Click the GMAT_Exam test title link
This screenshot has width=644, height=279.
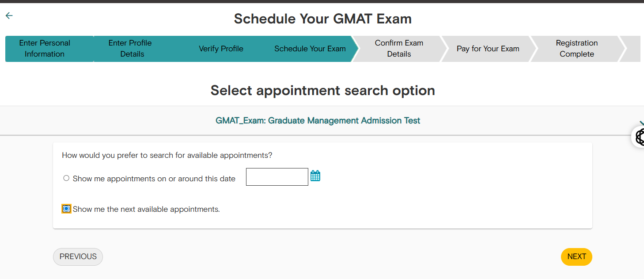coord(318,120)
